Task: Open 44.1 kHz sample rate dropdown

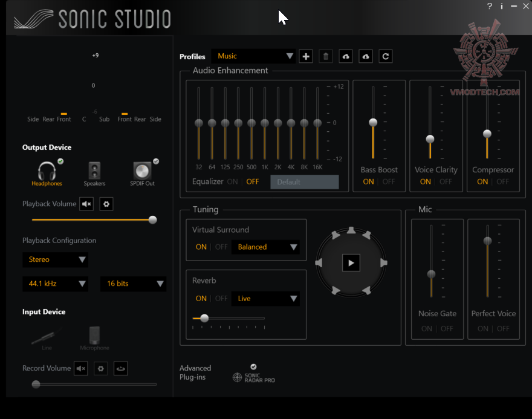Action: click(55, 284)
